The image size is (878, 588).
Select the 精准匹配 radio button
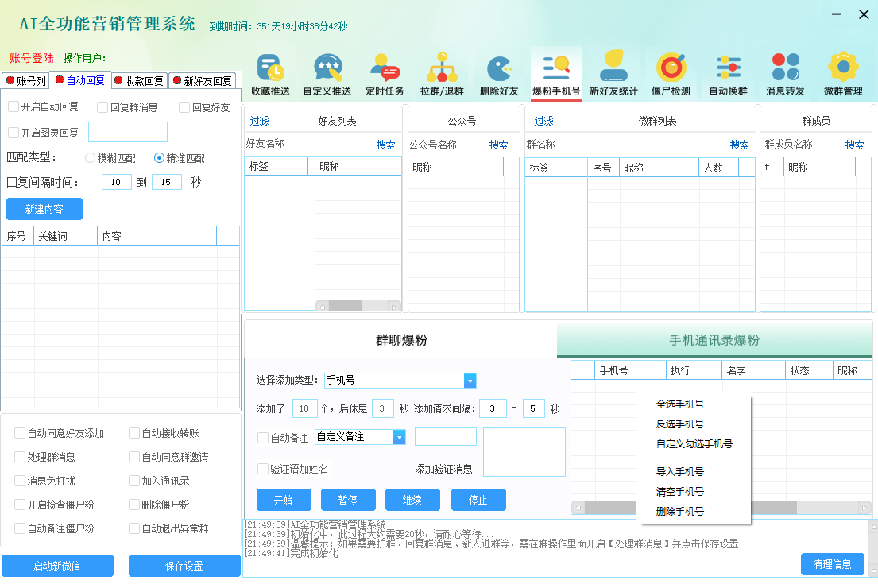[x=159, y=158]
